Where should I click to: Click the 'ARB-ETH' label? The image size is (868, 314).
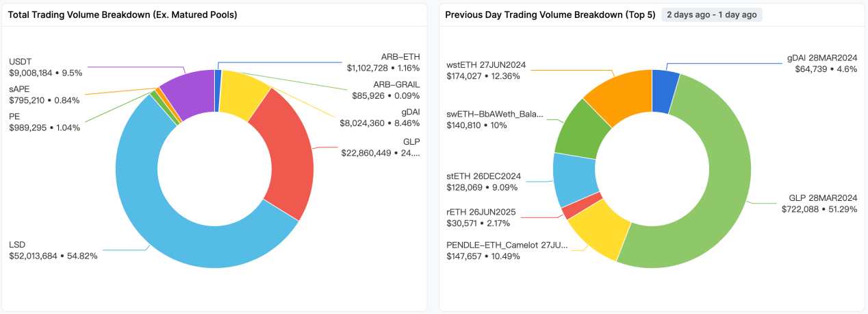coord(400,57)
